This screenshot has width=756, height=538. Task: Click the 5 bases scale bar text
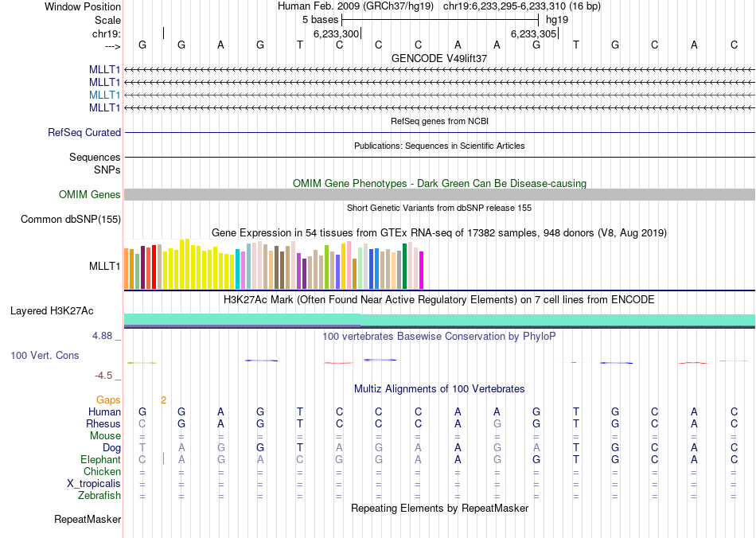[x=320, y=20]
